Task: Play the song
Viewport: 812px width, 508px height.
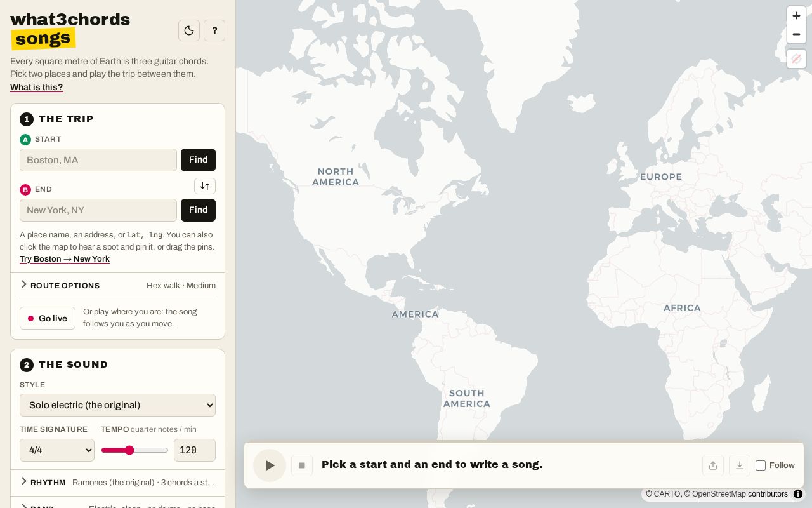Action: pyautogui.click(x=270, y=465)
